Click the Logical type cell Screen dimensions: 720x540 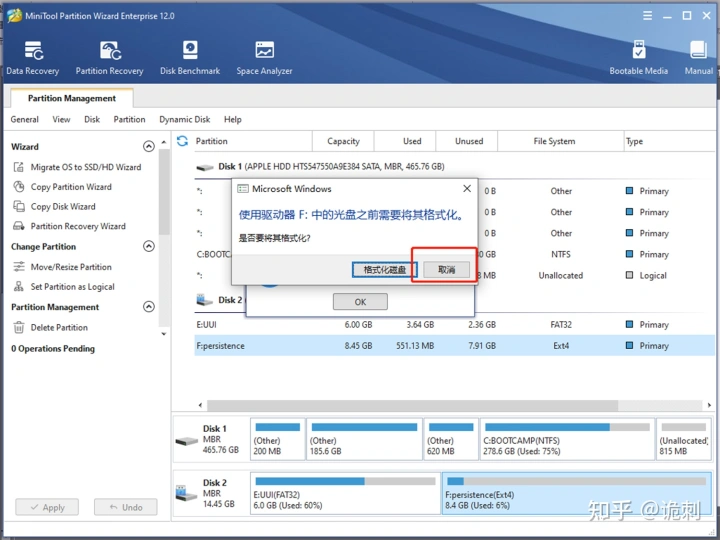[646, 276]
